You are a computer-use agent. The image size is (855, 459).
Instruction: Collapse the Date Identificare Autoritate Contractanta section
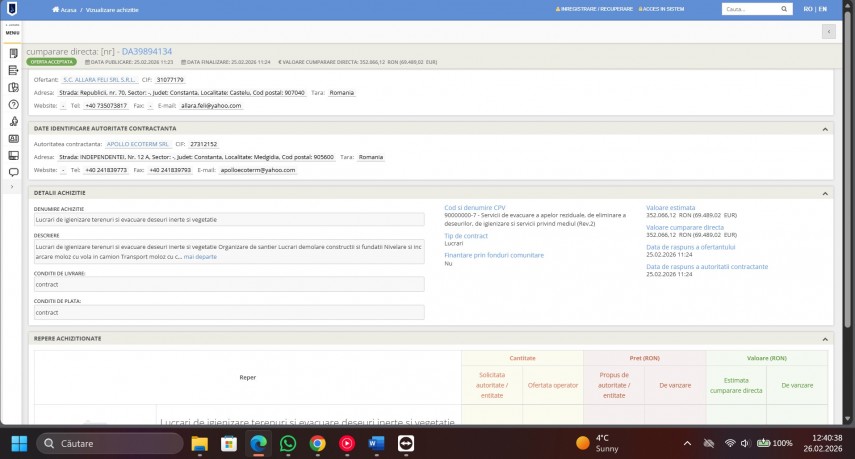click(826, 129)
